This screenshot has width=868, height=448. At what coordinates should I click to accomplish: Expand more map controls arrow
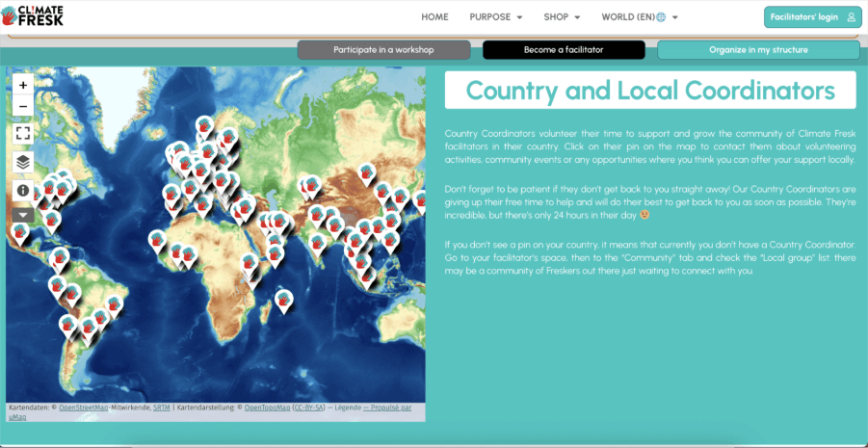coord(23,216)
